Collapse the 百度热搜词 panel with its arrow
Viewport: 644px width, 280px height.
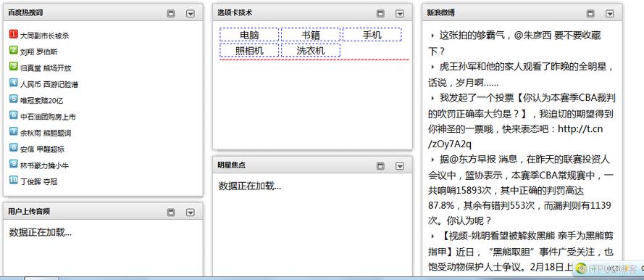[191, 14]
